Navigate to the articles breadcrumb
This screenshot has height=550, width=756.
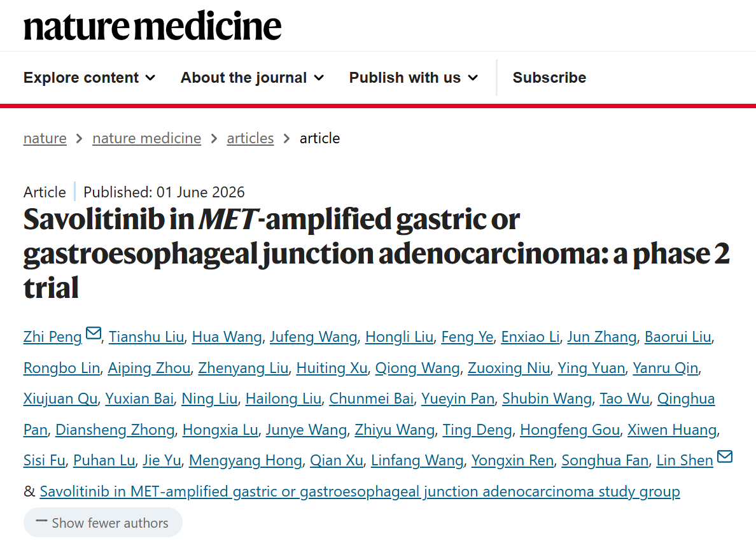[x=250, y=139]
